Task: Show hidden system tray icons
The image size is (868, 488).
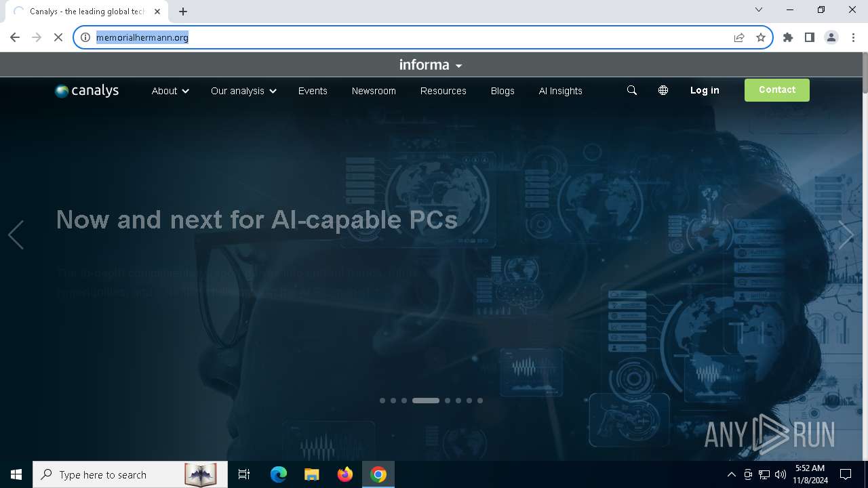Action: click(x=731, y=474)
